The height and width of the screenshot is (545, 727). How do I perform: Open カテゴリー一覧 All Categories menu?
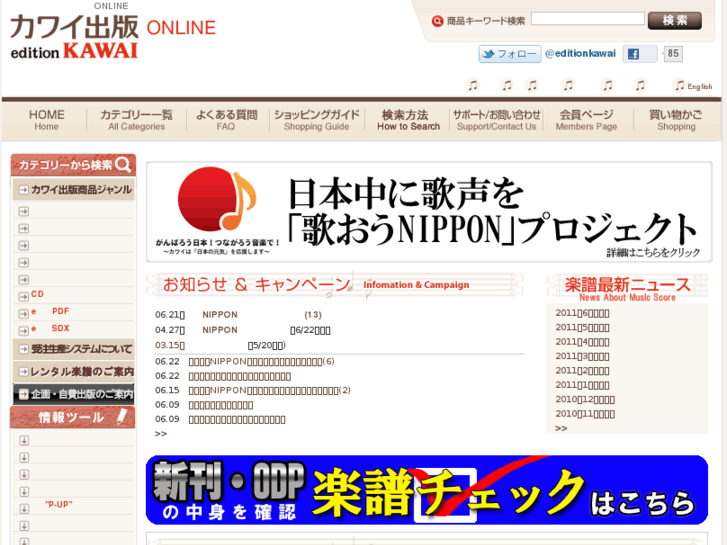click(x=136, y=120)
